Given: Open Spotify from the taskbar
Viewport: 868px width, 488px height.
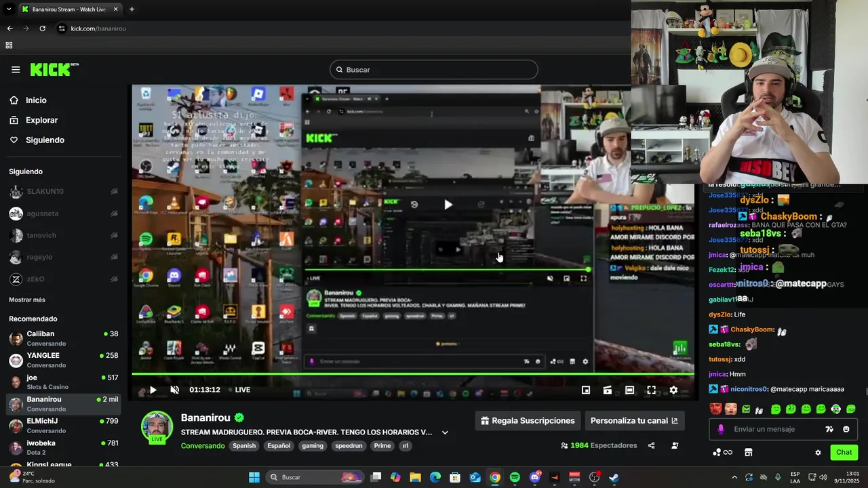Looking at the screenshot, I should tap(515, 477).
